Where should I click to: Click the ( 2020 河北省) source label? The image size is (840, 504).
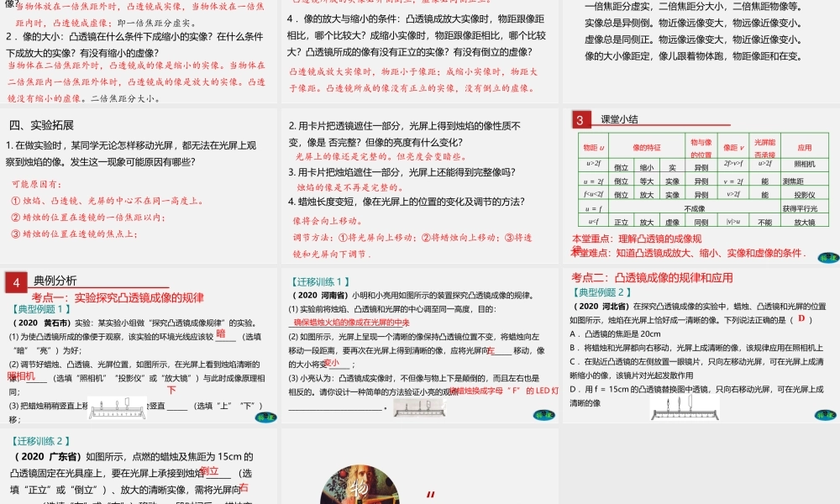[x=602, y=307]
